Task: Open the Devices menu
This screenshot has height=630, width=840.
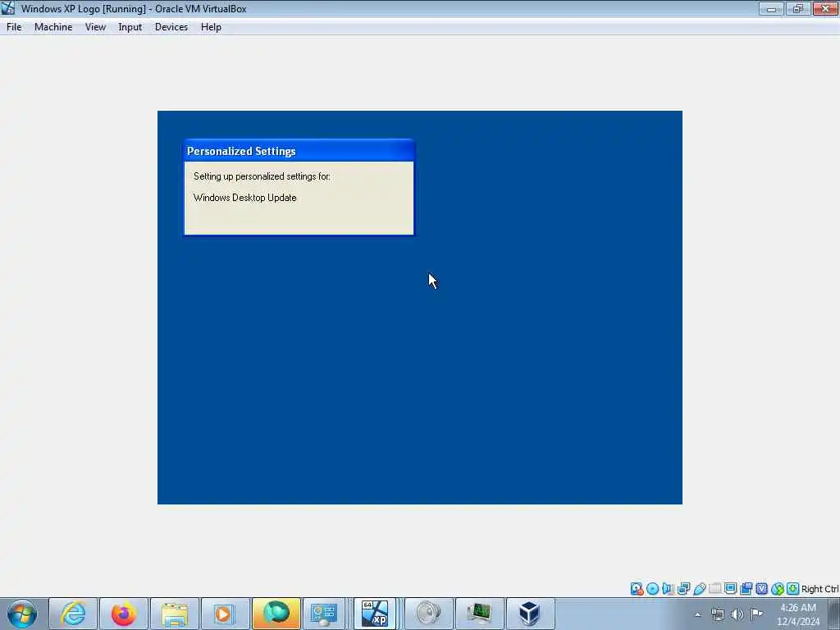Action: pyautogui.click(x=171, y=27)
